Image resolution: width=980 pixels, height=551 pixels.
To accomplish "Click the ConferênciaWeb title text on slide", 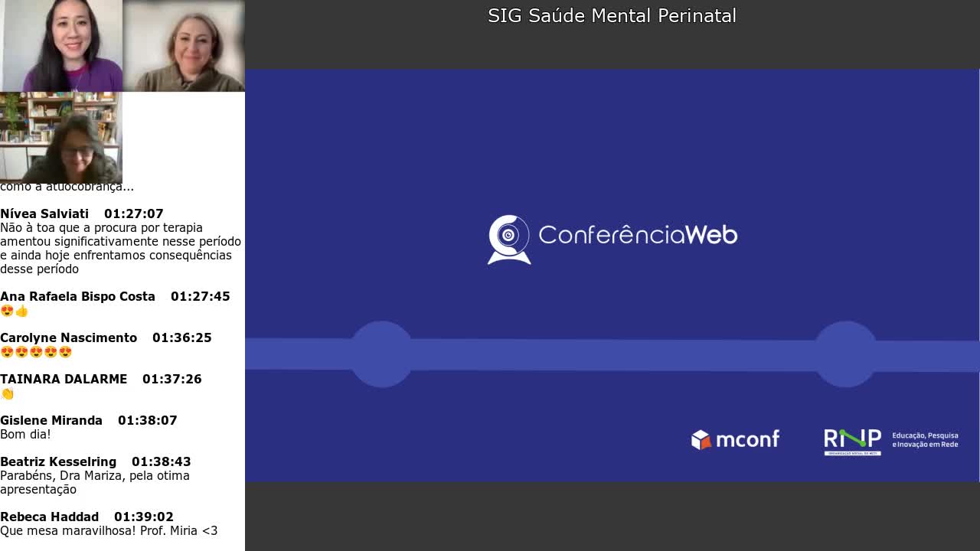I will 638,234.
